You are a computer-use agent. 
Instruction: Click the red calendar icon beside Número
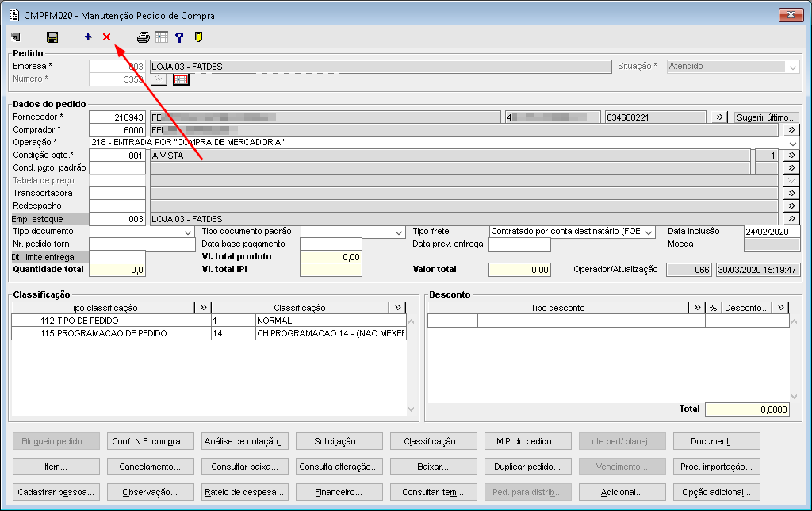click(181, 79)
